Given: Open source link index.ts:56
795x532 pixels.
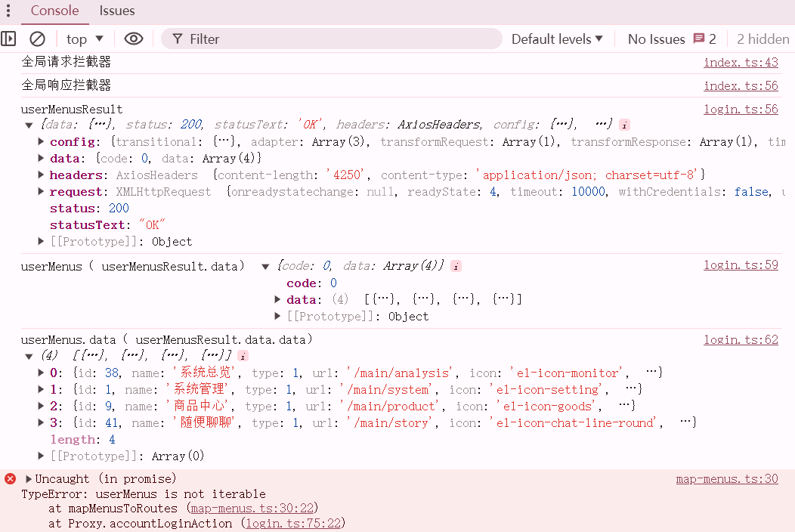Looking at the screenshot, I should click(741, 85).
